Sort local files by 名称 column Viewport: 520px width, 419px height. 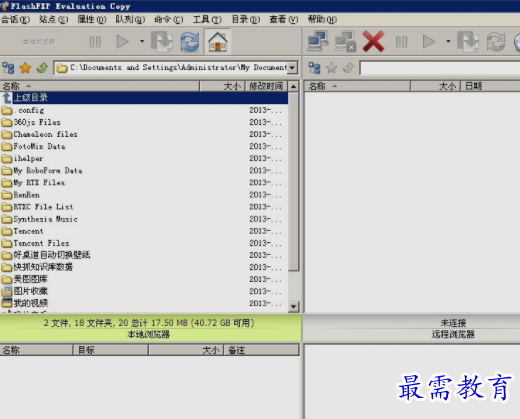pyautogui.click(x=100, y=86)
